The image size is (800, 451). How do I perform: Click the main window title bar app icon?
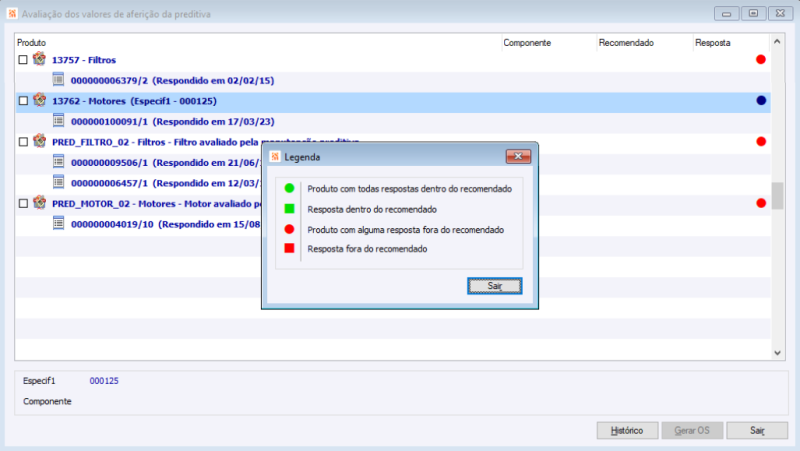pos(12,14)
